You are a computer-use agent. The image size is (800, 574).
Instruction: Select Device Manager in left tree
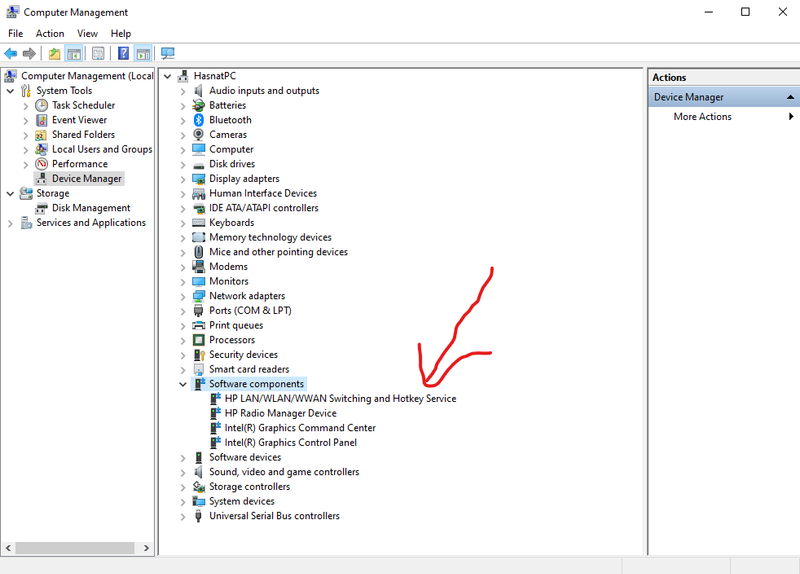coord(87,179)
